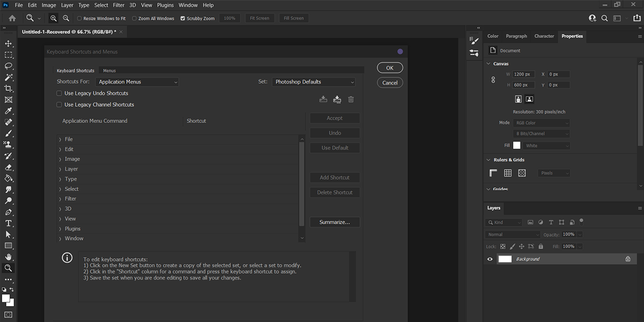Open the Character panel tab
The width and height of the screenshot is (644, 322).
coord(544,36)
